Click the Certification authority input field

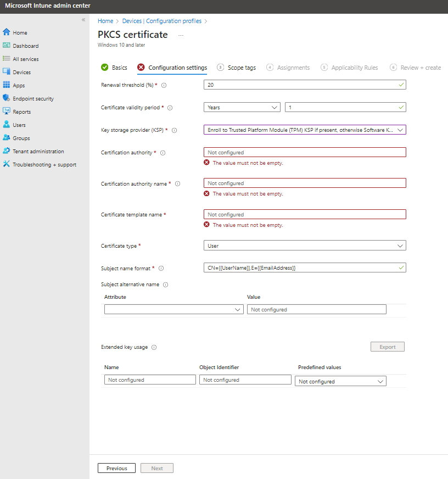(x=305, y=152)
